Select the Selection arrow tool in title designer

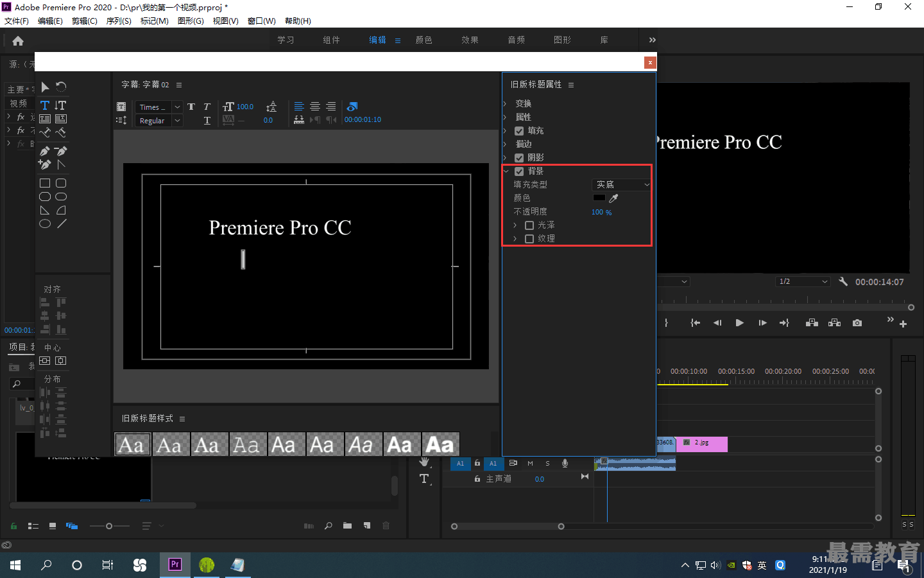45,87
